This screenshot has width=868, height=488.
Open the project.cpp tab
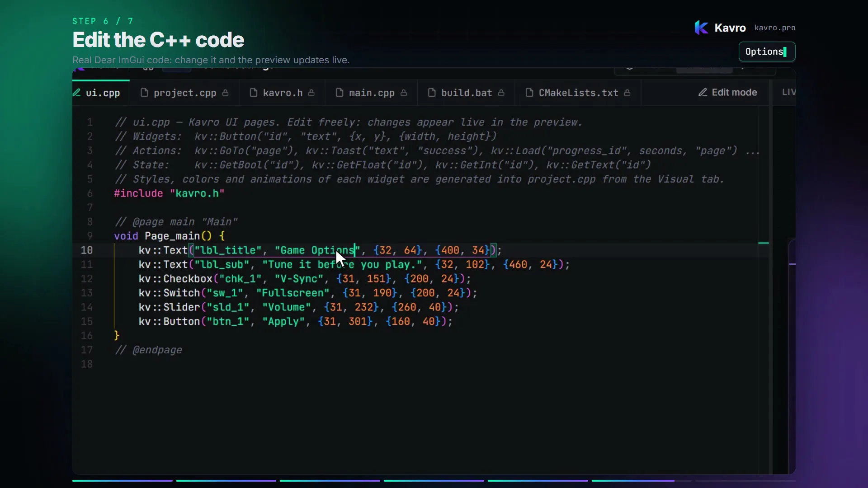tap(184, 93)
